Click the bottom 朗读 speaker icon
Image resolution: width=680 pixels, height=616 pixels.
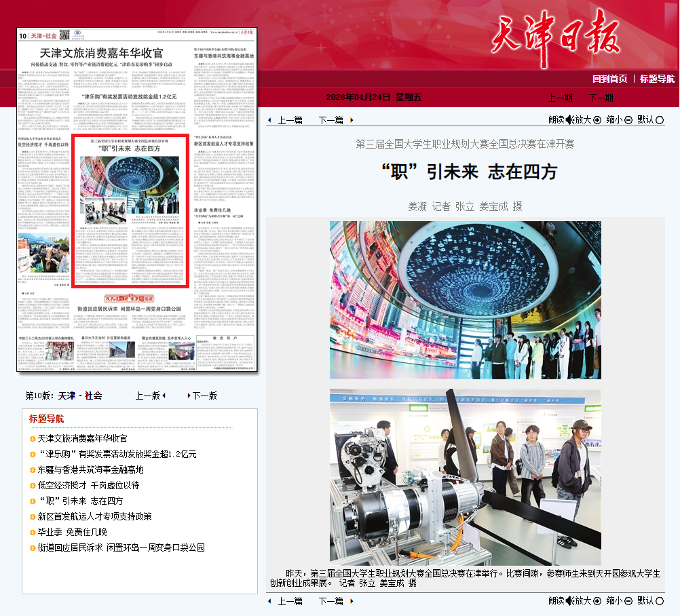569,600
